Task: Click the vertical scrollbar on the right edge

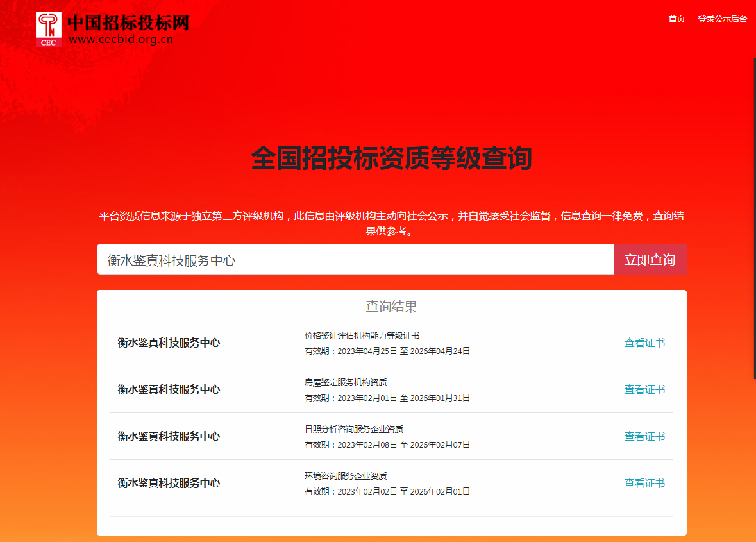Action: (753, 218)
